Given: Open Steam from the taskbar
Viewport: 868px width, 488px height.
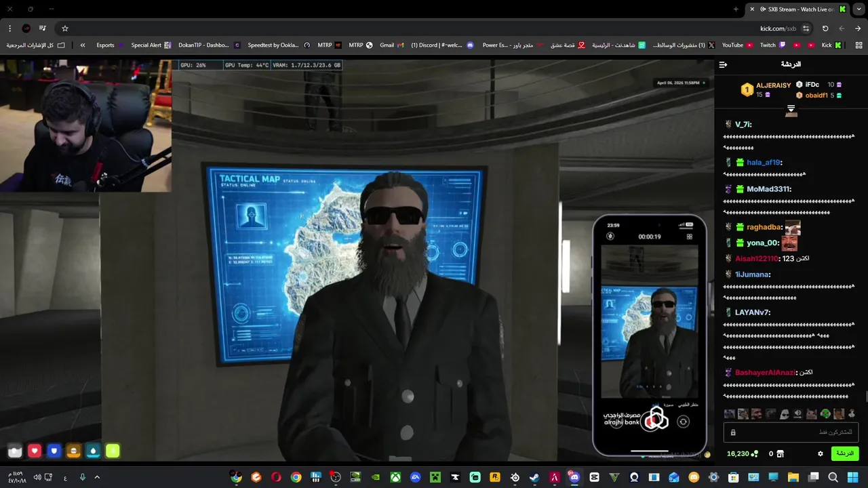Looking at the screenshot, I should click(534, 477).
